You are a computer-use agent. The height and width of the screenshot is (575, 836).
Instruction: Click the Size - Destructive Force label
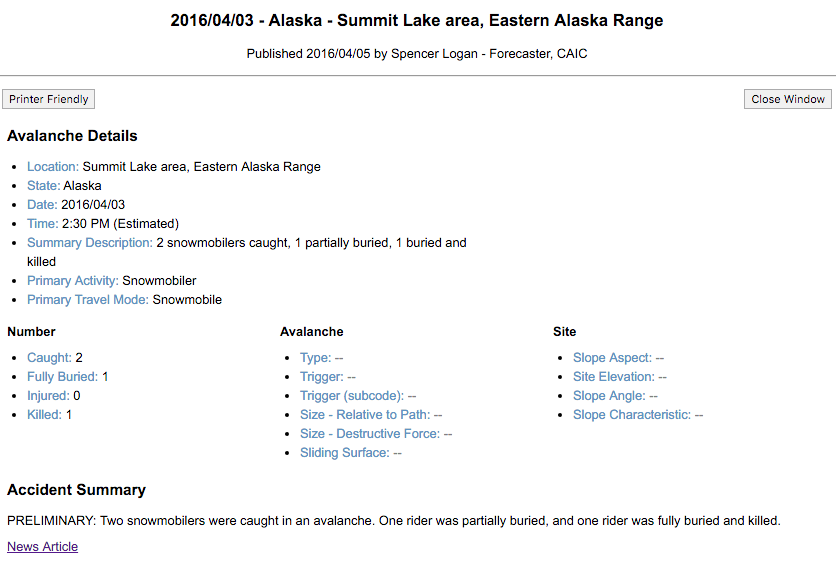click(x=370, y=434)
